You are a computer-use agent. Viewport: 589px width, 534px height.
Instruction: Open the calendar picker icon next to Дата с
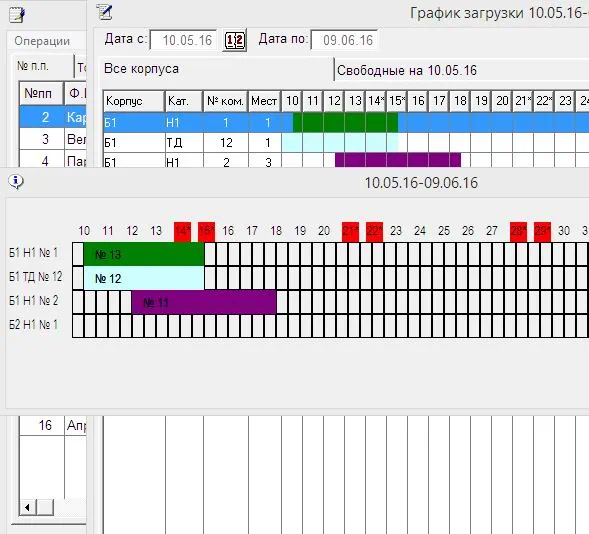(x=234, y=40)
